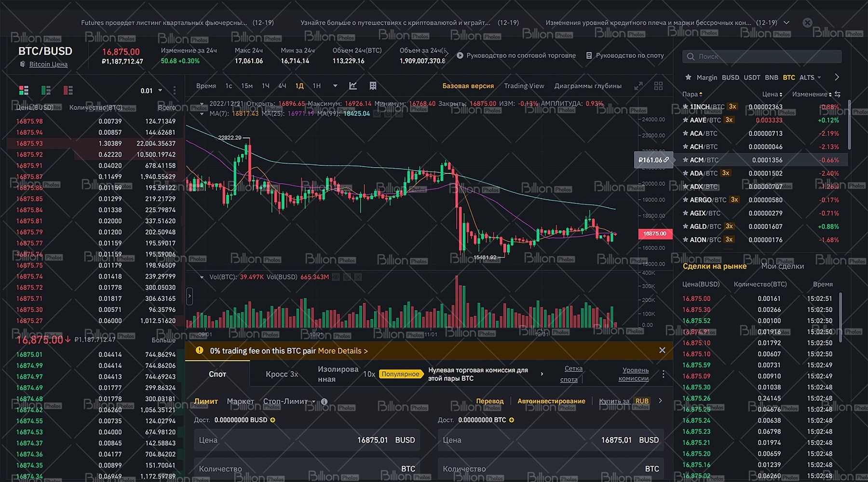The width and height of the screenshot is (868, 482).
Task: Click the document icon for spot guide
Action: pyautogui.click(x=589, y=55)
